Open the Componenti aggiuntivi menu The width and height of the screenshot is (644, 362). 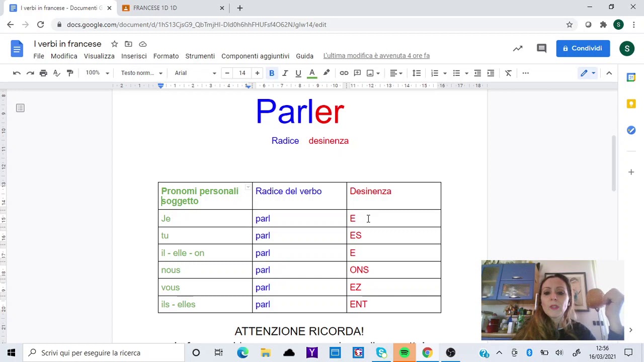pyautogui.click(x=255, y=56)
